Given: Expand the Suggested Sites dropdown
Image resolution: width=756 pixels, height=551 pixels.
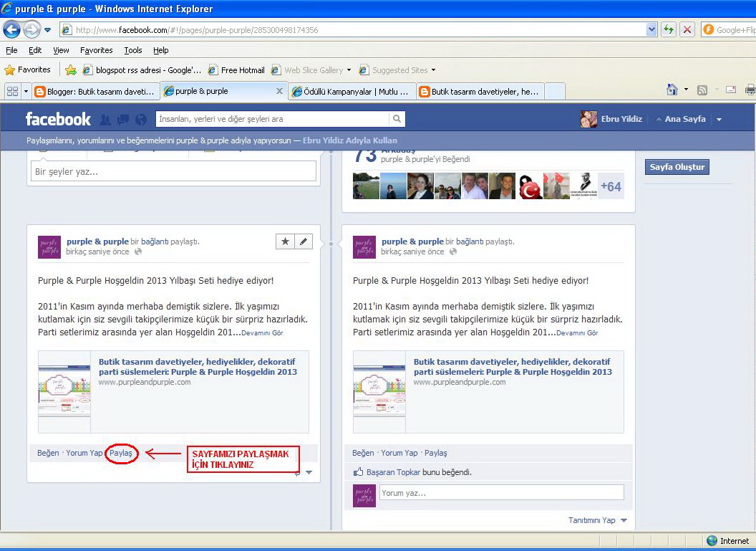Looking at the screenshot, I should [433, 70].
